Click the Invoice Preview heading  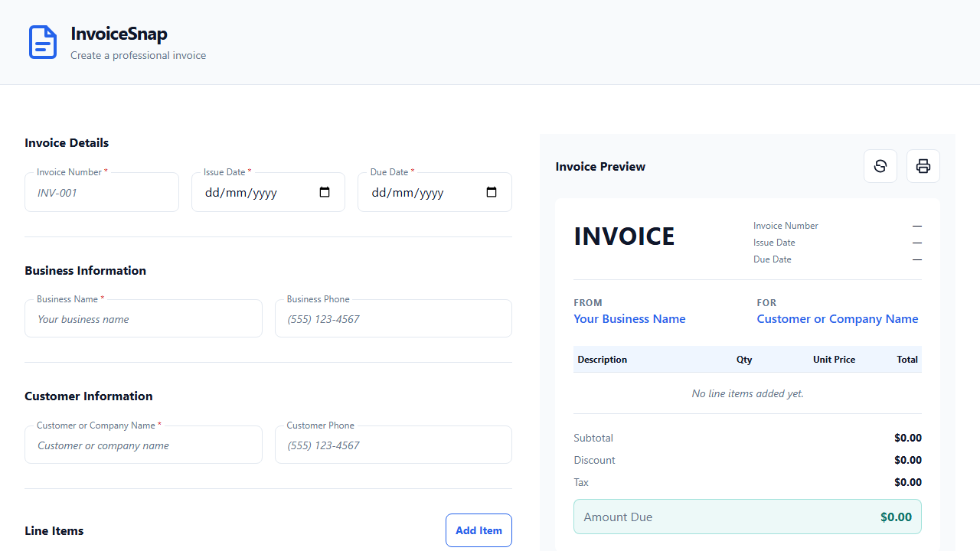[600, 167]
